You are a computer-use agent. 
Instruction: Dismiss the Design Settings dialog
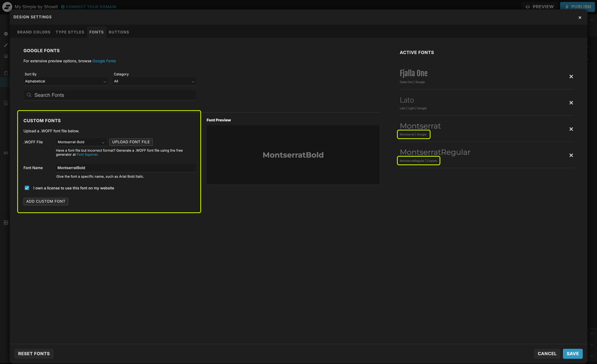(580, 17)
